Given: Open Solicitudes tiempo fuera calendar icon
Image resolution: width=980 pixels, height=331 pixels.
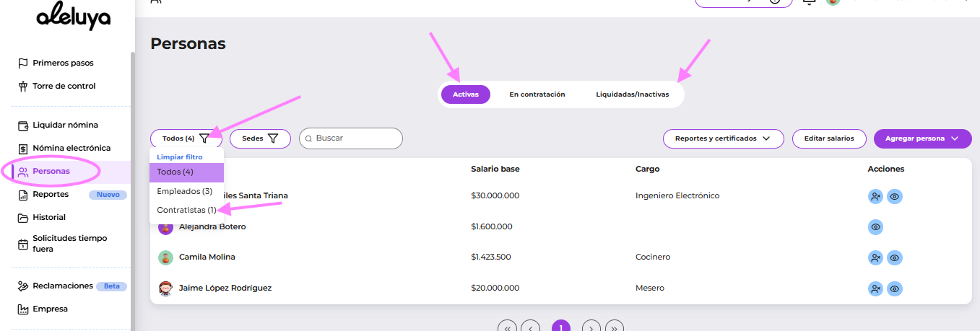Looking at the screenshot, I should (x=23, y=244).
